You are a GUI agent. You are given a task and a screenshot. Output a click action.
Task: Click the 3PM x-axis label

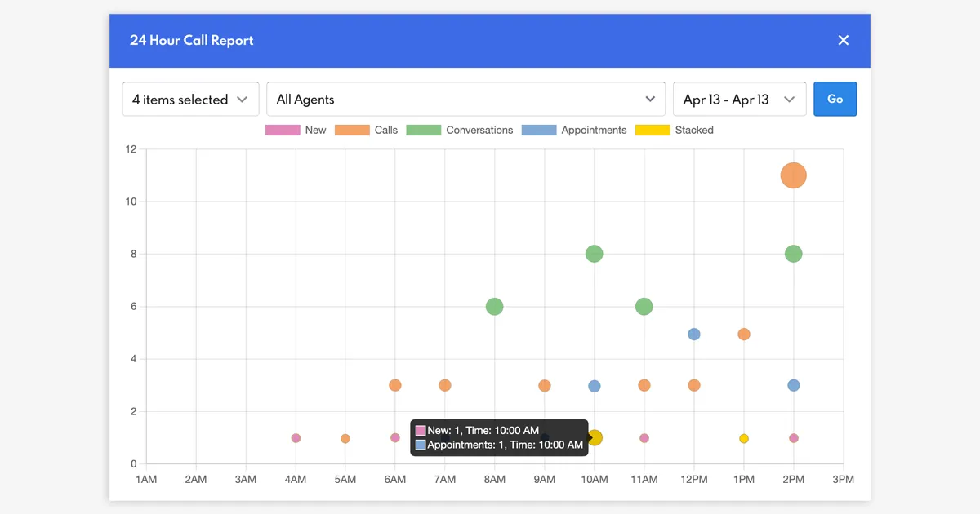coord(844,479)
